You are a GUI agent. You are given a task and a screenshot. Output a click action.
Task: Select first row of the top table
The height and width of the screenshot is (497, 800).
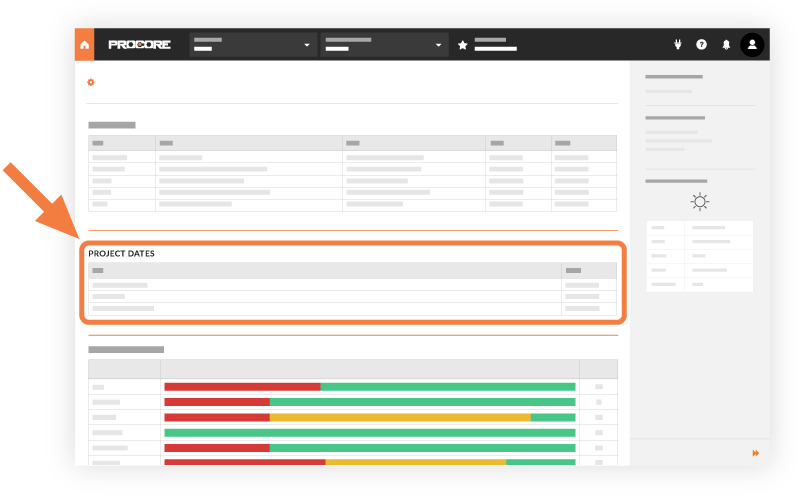pos(352,157)
